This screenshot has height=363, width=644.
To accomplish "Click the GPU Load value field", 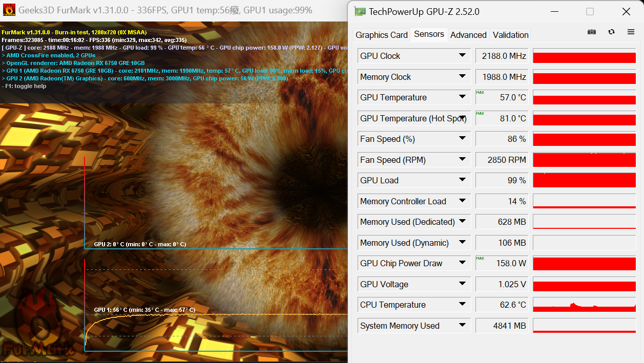I will pyautogui.click(x=502, y=180).
